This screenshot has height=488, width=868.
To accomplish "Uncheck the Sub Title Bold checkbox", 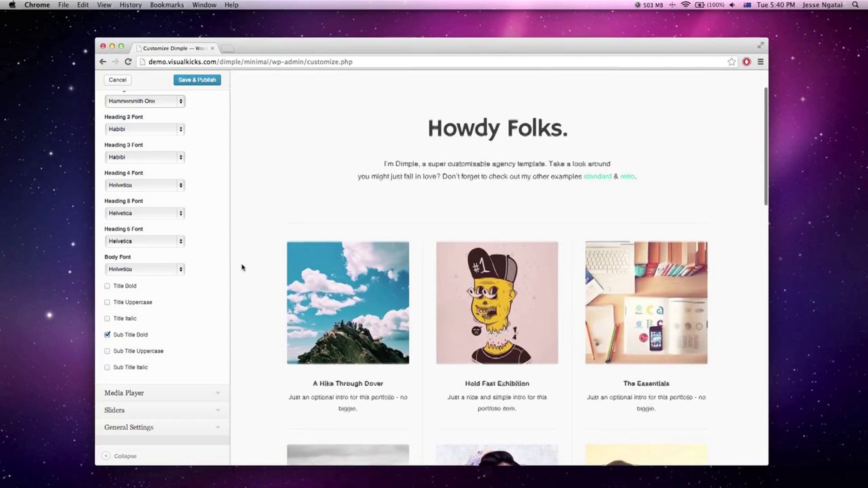I will pos(107,335).
